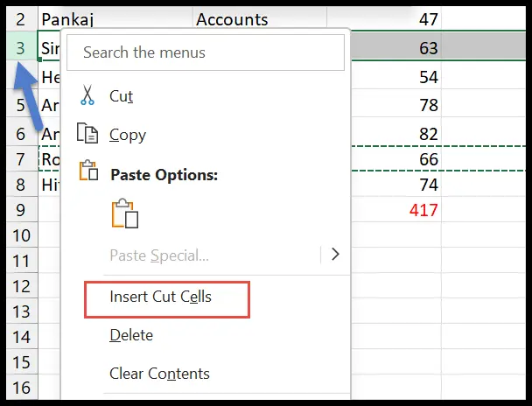Click the Search the menus field
Viewport: 532px width, 406px height.
point(206,52)
